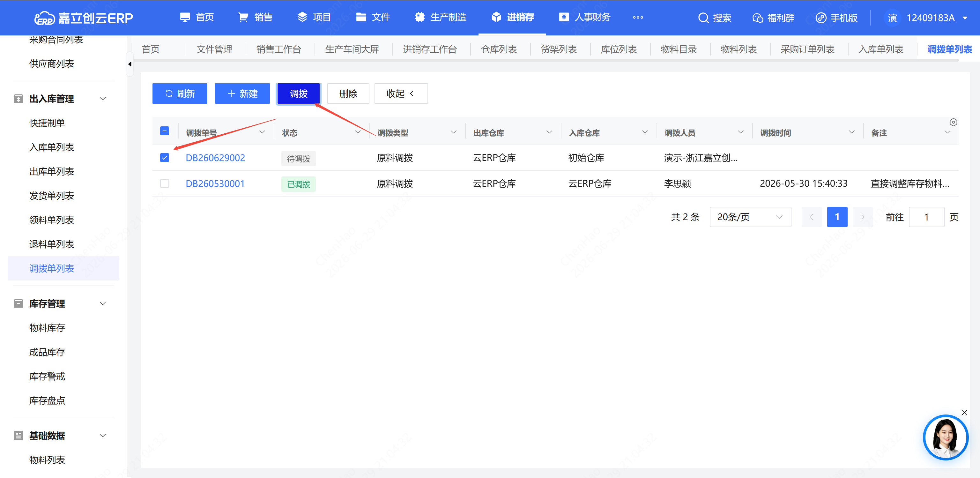Image resolution: width=980 pixels, height=478 pixels.
Task: Open the 文件 folder icon menu
Action: [361, 17]
